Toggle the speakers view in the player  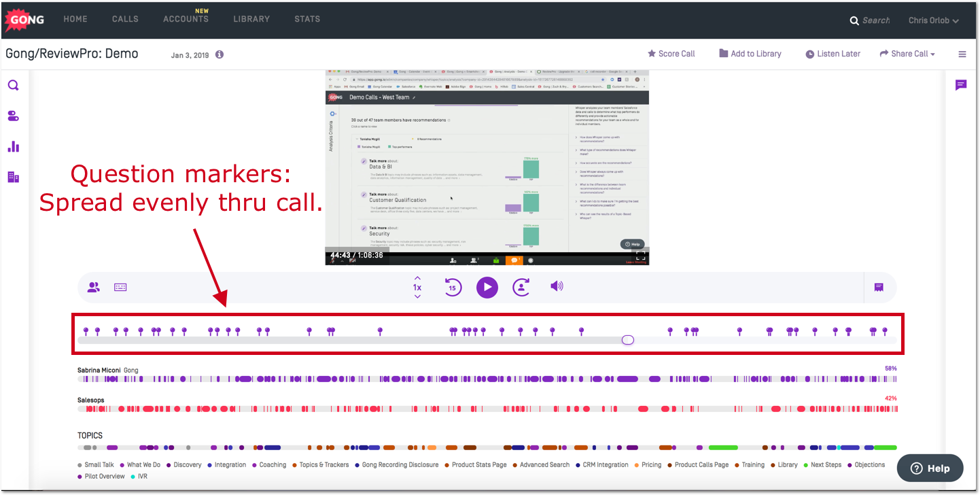94,287
